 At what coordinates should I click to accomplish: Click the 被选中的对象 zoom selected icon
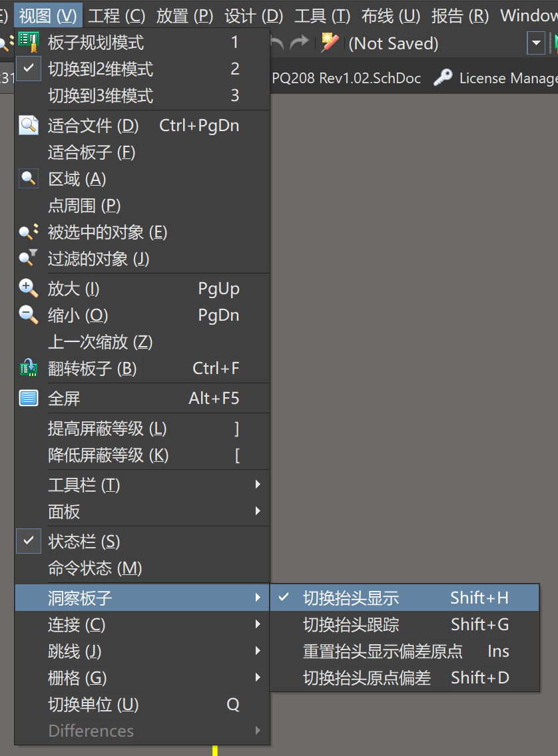pyautogui.click(x=29, y=232)
